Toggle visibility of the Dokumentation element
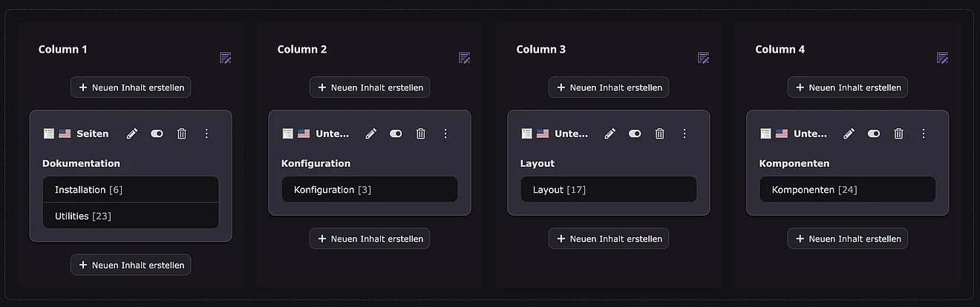The width and height of the screenshot is (980, 307). (157, 133)
